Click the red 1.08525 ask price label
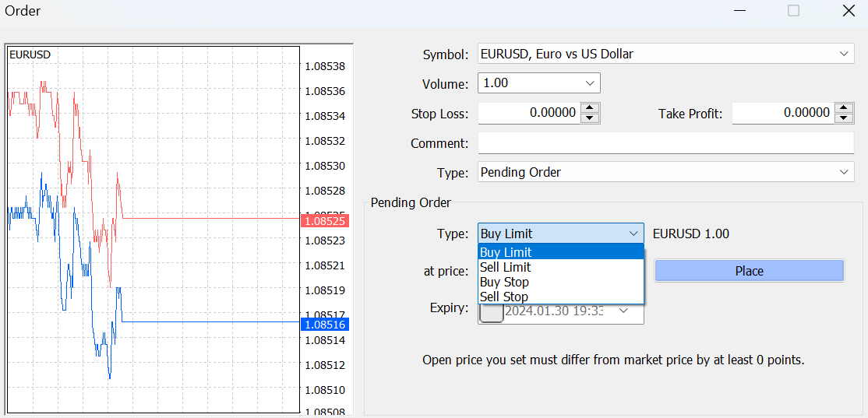The image size is (868, 418). pyautogui.click(x=324, y=221)
